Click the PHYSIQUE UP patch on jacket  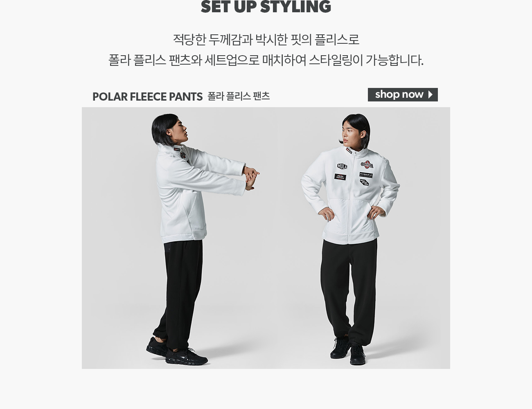[366, 175]
